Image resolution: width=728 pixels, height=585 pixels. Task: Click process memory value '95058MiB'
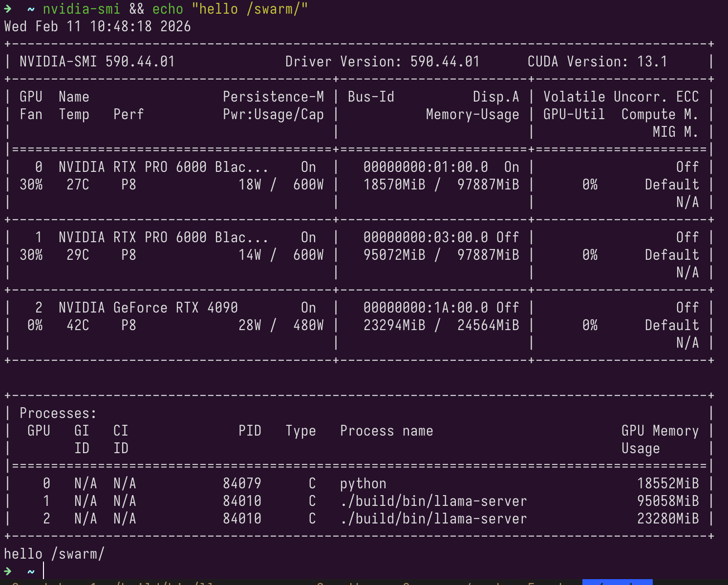tap(668, 501)
